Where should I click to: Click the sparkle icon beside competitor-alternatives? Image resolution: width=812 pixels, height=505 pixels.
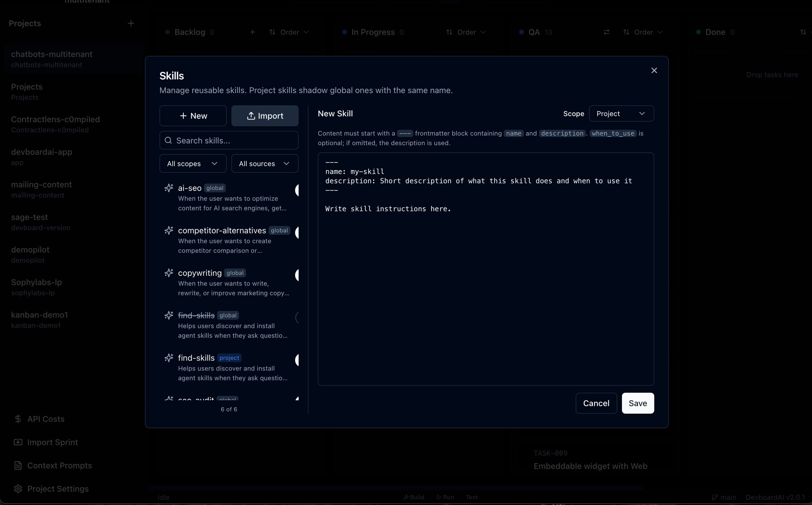tap(169, 230)
